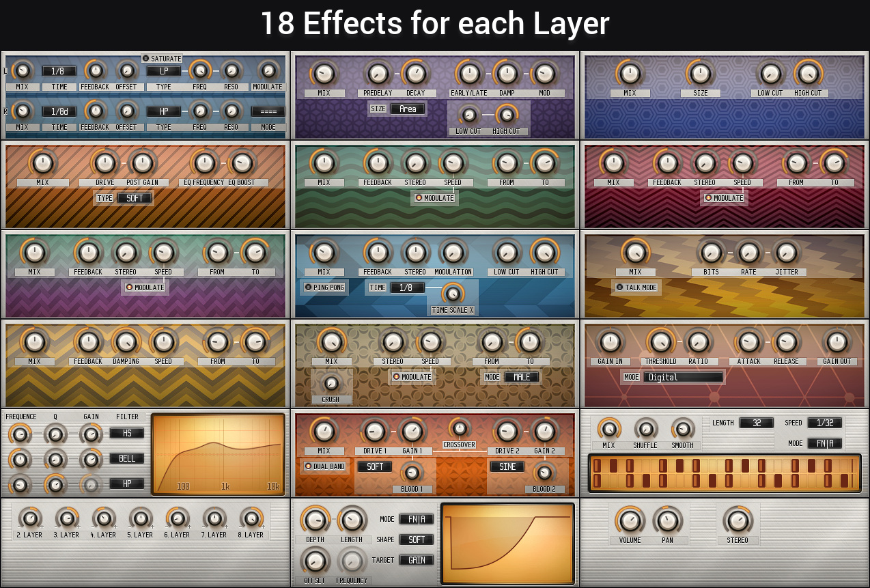This screenshot has height=588, width=870.
Task: Open the reverb SIZE Area dropdown
Action: tap(408, 109)
